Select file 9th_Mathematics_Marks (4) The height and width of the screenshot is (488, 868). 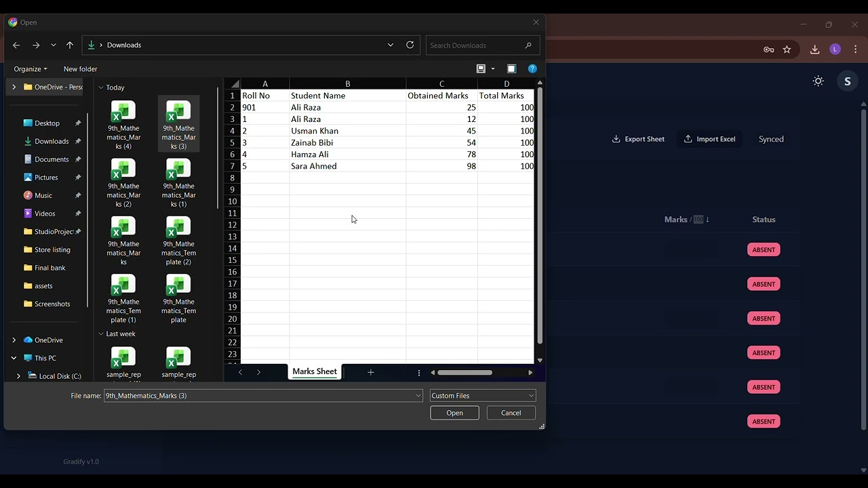click(123, 125)
